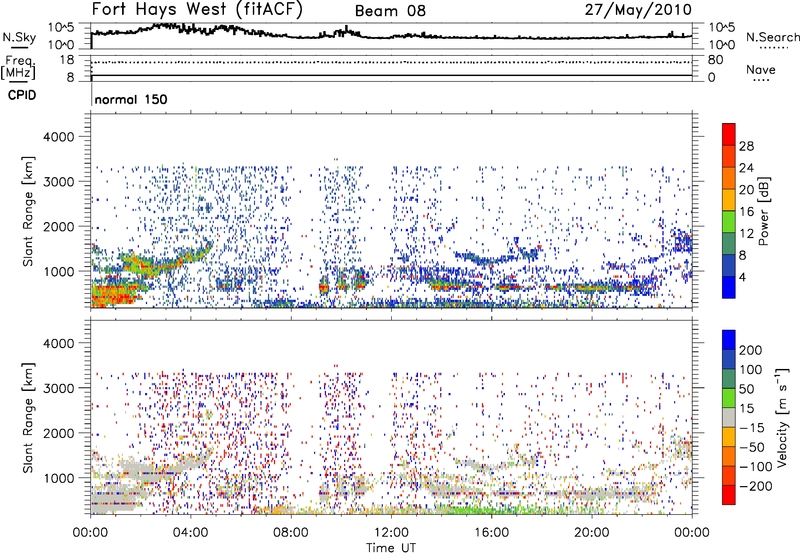This screenshot has width=800, height=554.
Task: Click the "10^0" tick beside the N.Search label
Action: coord(722,45)
